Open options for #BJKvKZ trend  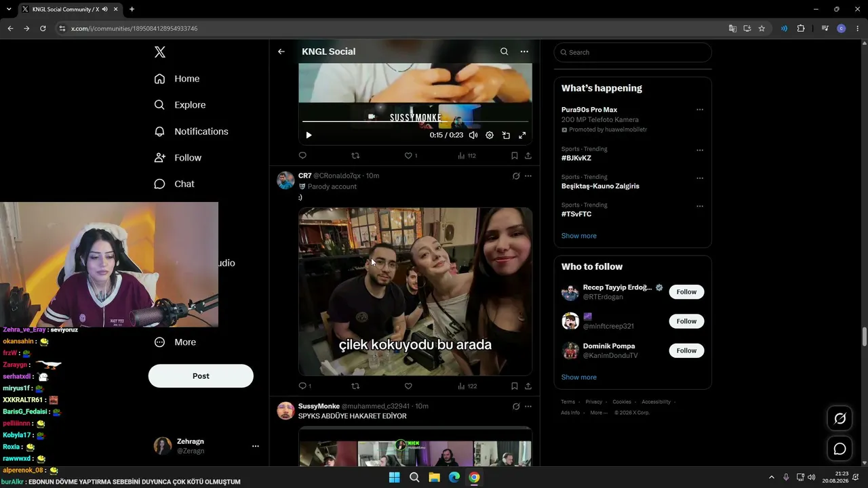(700, 150)
